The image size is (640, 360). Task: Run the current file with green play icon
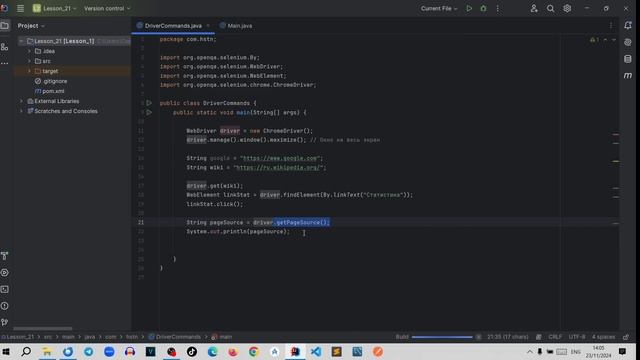tap(469, 8)
